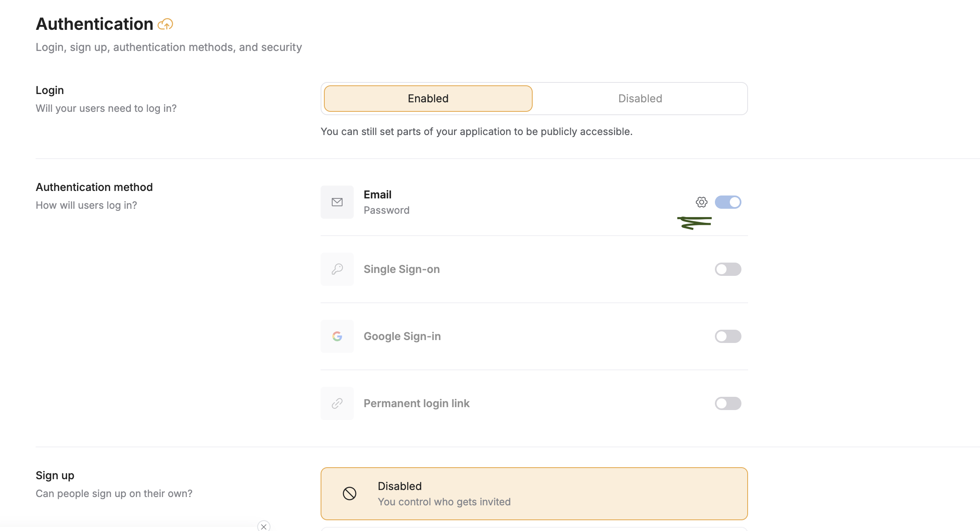980x531 pixels.
Task: Click the envelope icon for Email method
Action: point(337,202)
